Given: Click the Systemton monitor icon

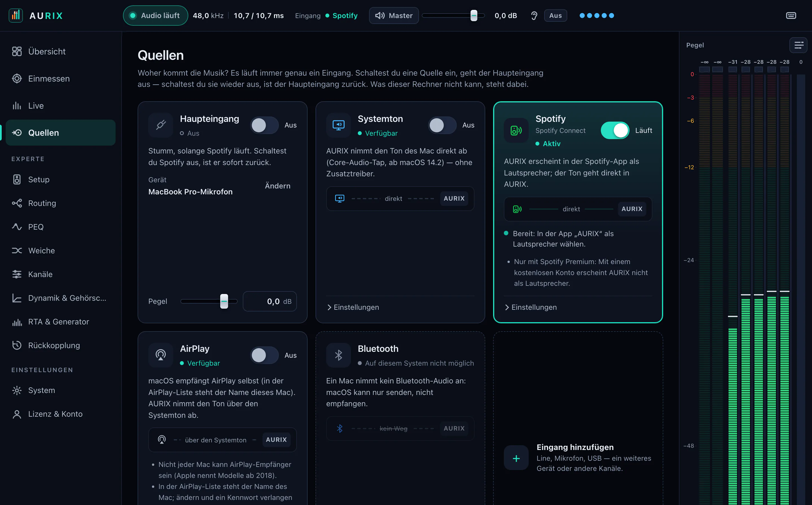Looking at the screenshot, I should pyautogui.click(x=338, y=125).
